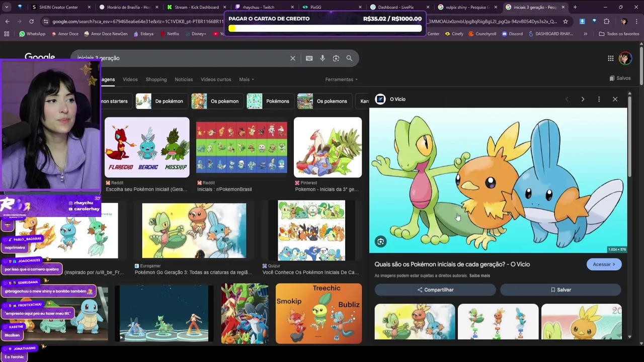Go to previous image in preview panel
Screen dimensions: 644x362
pos(567,100)
